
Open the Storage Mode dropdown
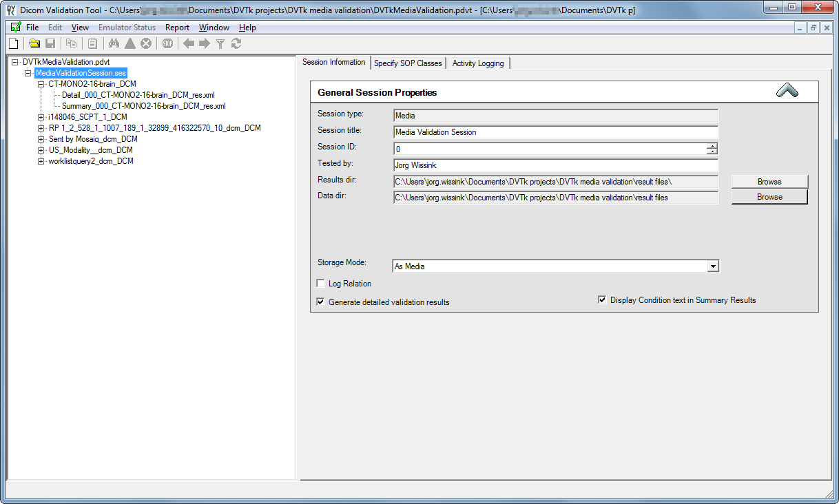713,266
